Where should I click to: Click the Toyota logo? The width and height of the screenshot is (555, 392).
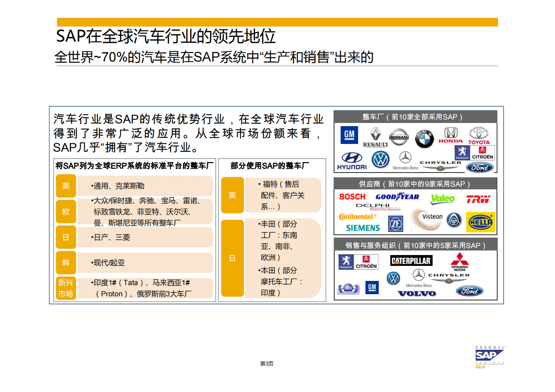(x=479, y=136)
